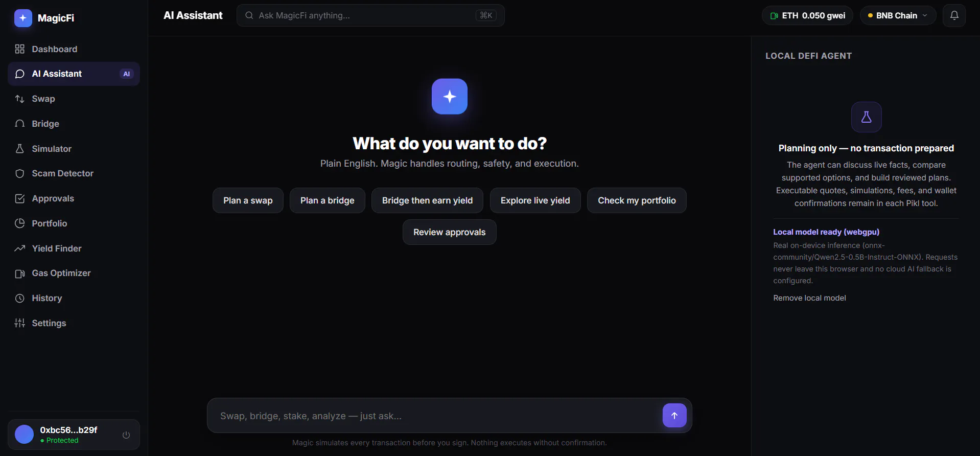Click the Settings sliders icon
Image resolution: width=980 pixels, height=456 pixels.
(20, 323)
